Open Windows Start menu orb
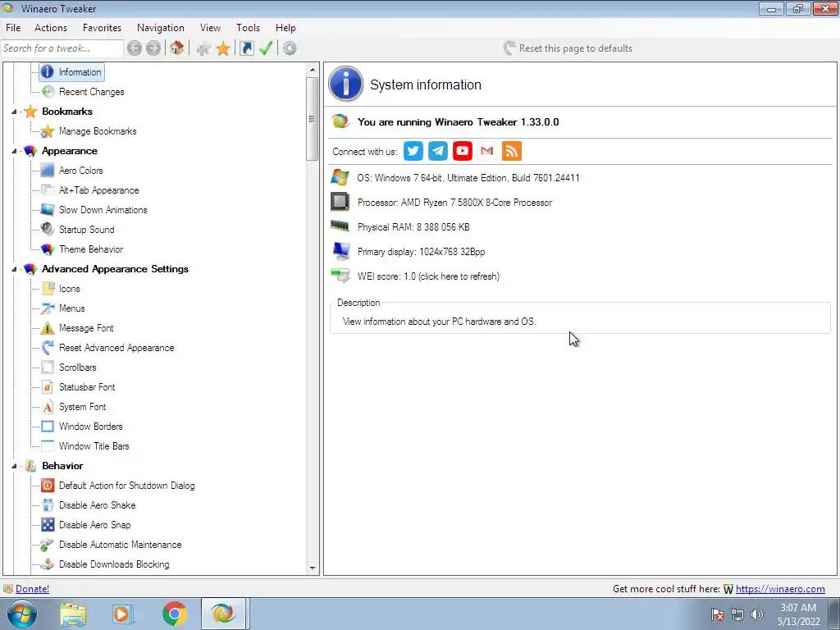840x630 pixels. (x=22, y=614)
